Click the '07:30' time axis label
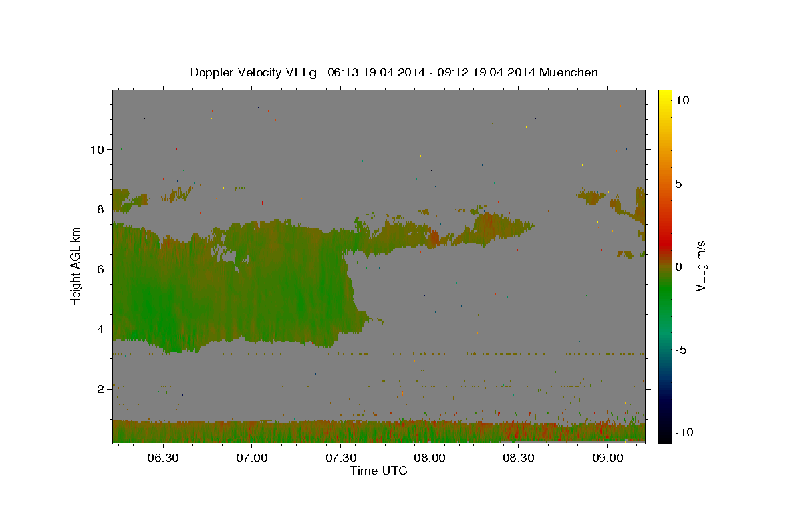The height and width of the screenshot is (532, 798). [340, 458]
